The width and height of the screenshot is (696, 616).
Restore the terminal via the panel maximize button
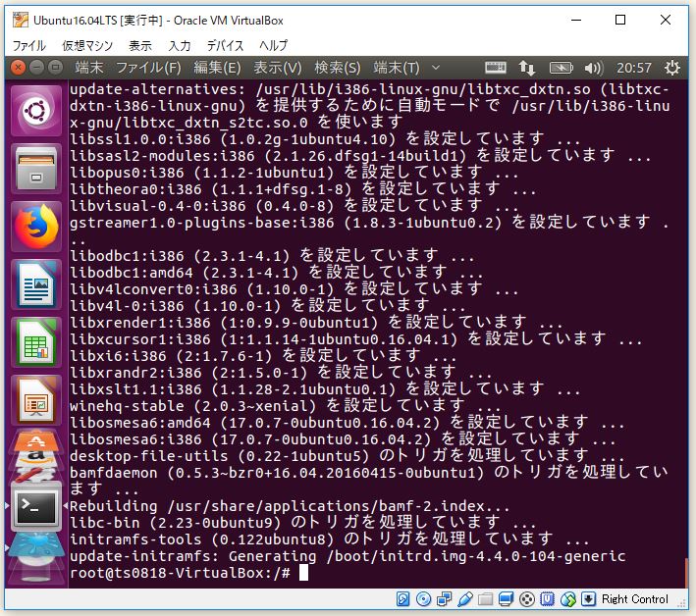pyautogui.click(x=56, y=68)
